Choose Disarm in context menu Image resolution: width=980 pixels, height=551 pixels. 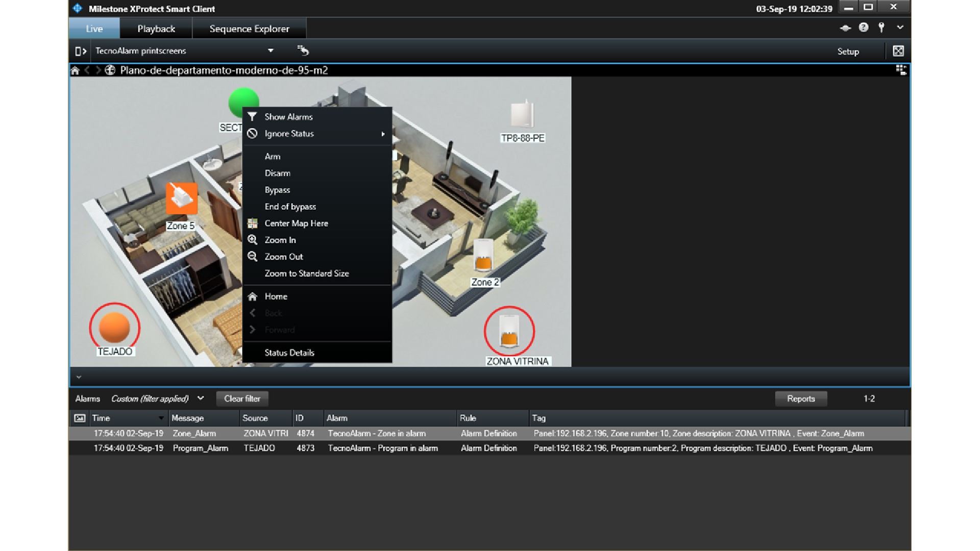pos(317,173)
